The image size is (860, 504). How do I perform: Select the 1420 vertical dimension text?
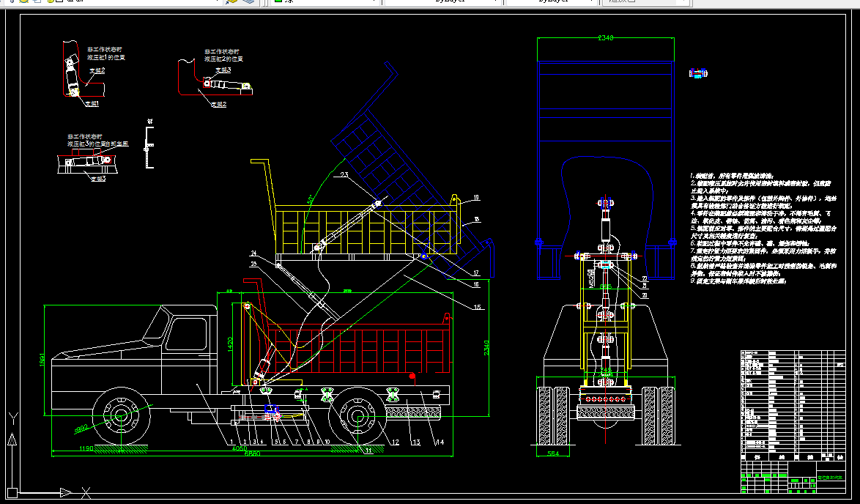(230, 345)
